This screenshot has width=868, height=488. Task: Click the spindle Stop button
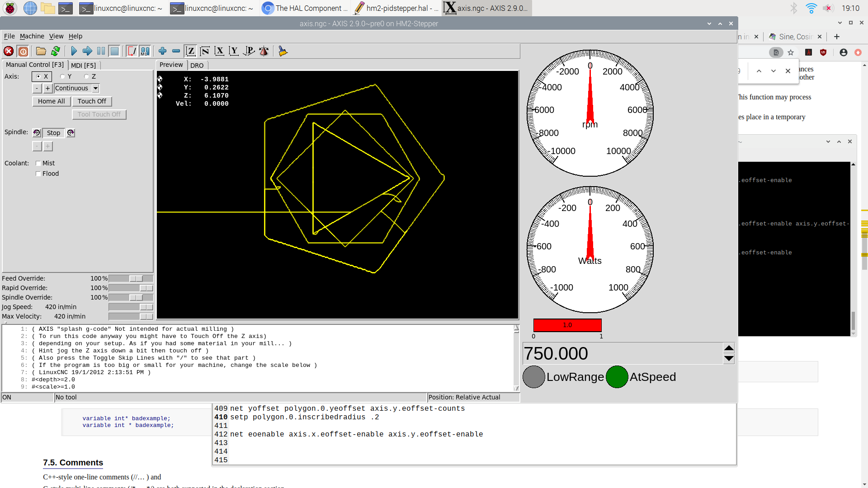(53, 133)
